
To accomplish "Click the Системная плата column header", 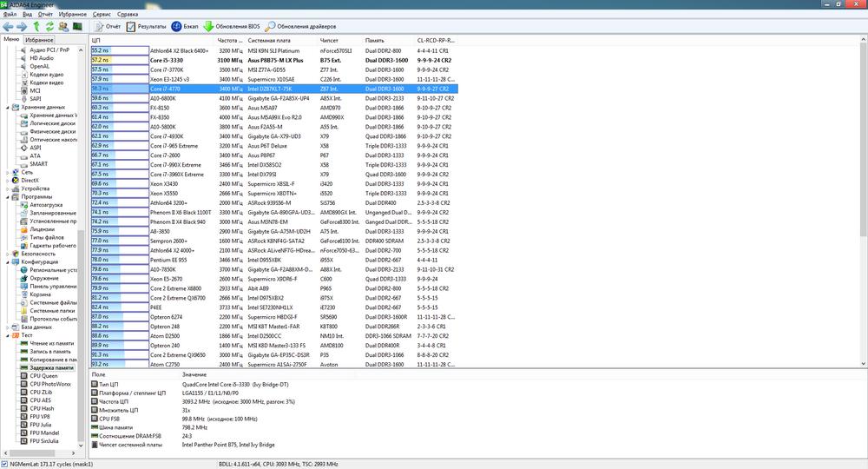I will click(282, 41).
